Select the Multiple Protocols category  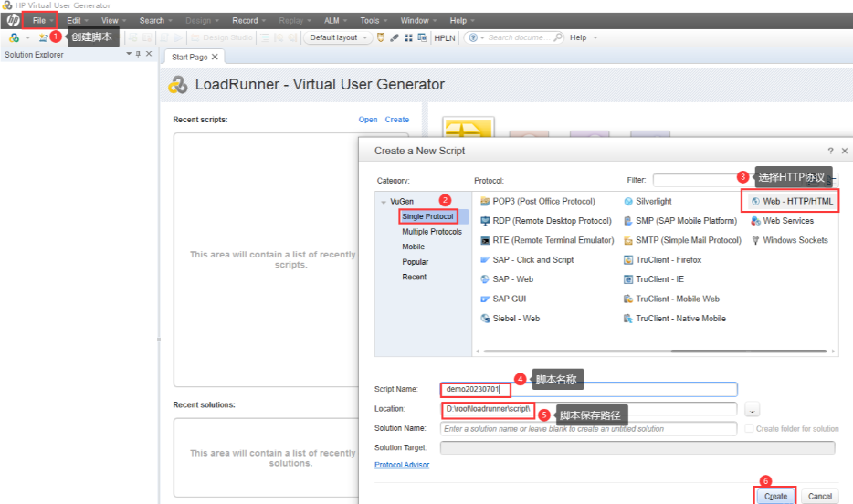point(432,232)
